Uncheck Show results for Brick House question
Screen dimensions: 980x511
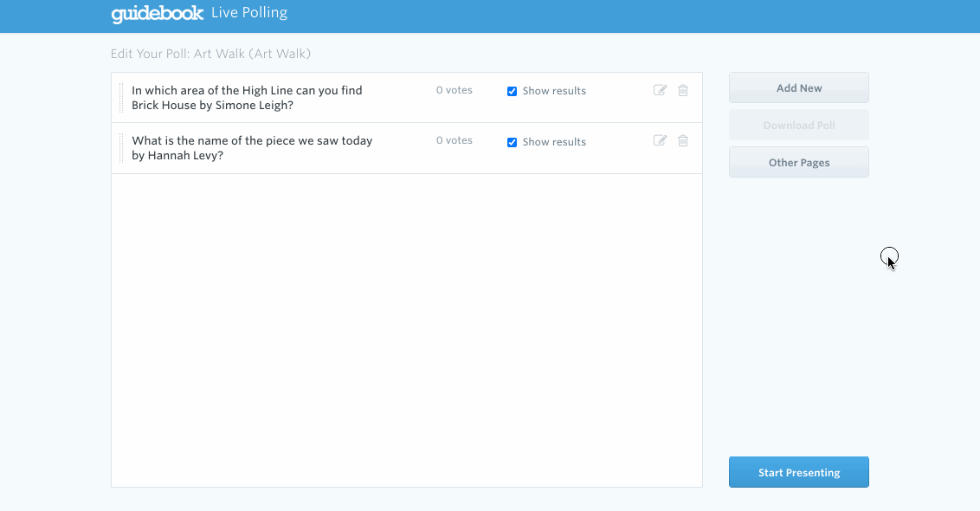(512, 91)
